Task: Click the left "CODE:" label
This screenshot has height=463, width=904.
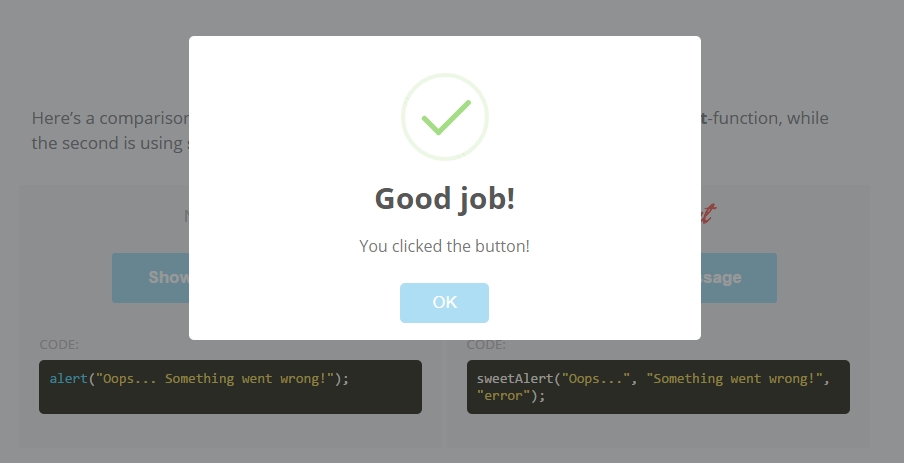Action: click(59, 345)
